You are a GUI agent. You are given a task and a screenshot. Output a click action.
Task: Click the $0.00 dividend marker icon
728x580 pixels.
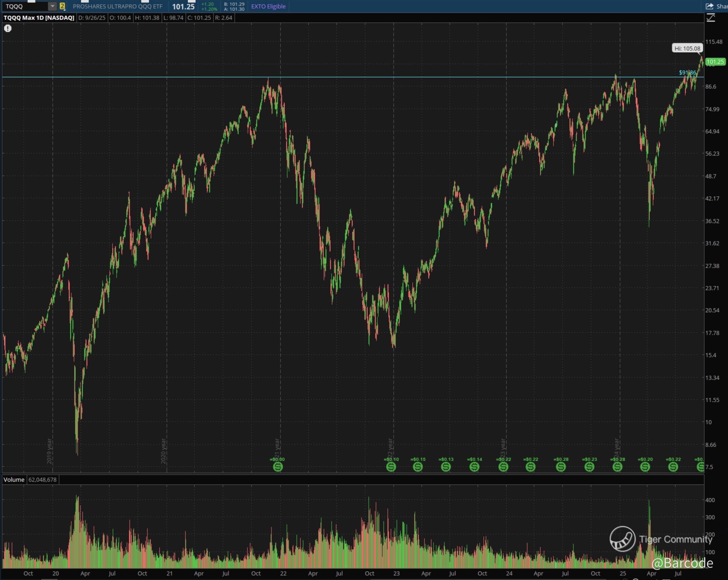coord(278,466)
